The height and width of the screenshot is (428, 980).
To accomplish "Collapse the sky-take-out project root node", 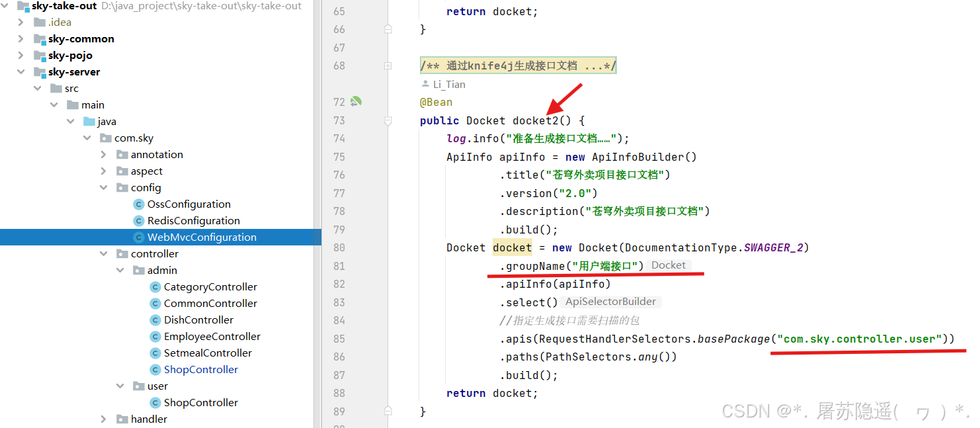I will click(6, 6).
